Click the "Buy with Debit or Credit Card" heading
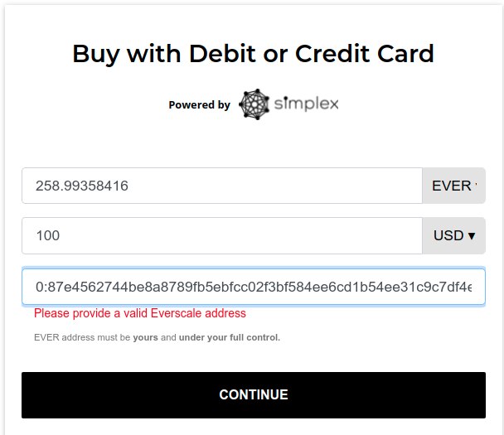The image size is (504, 435). tap(253, 54)
